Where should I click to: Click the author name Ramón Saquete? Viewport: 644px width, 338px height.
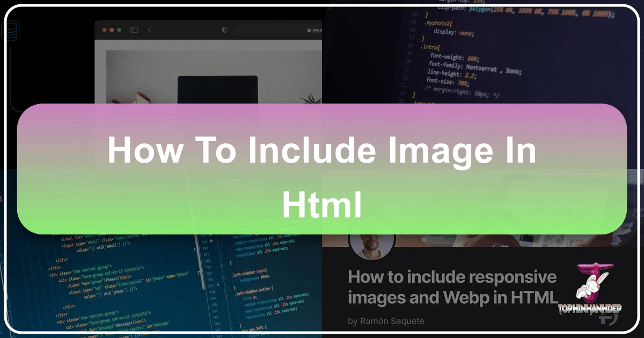(385, 321)
